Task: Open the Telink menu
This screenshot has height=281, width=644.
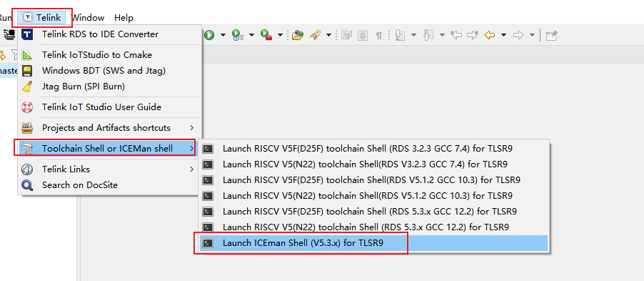Action: coord(42,18)
